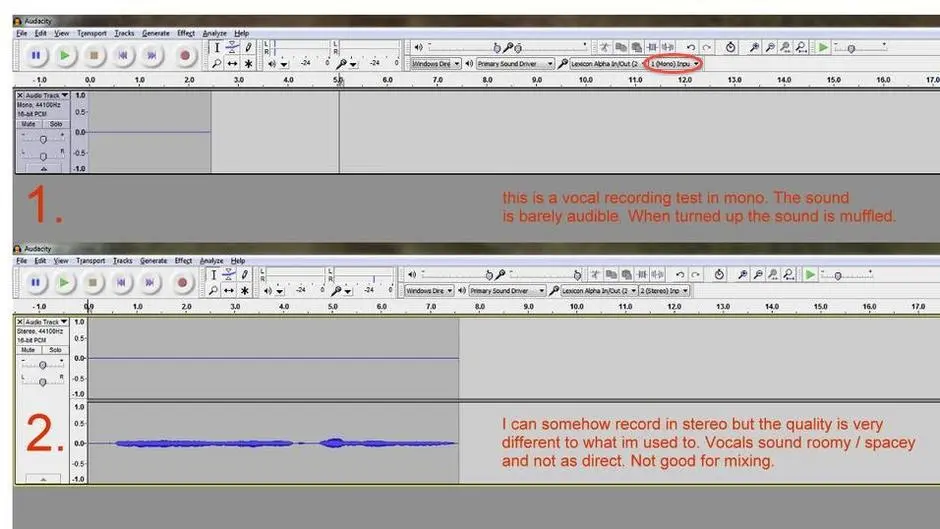
Task: Close the stereo track with its X button
Action: click(x=19, y=322)
